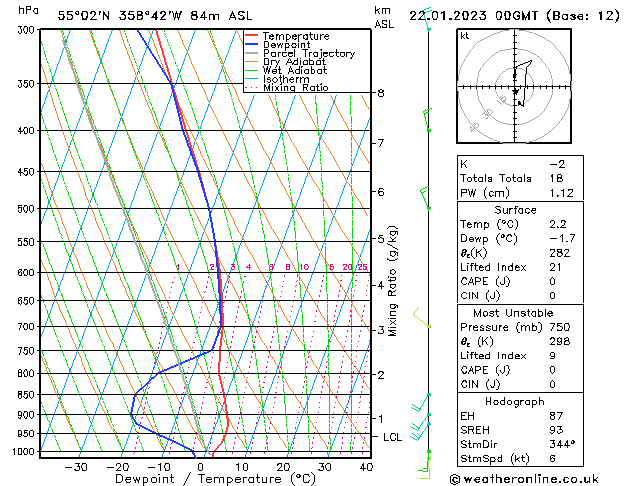The height and width of the screenshot is (486, 629).
Task: Select the Surface section heading
Action: (515, 210)
